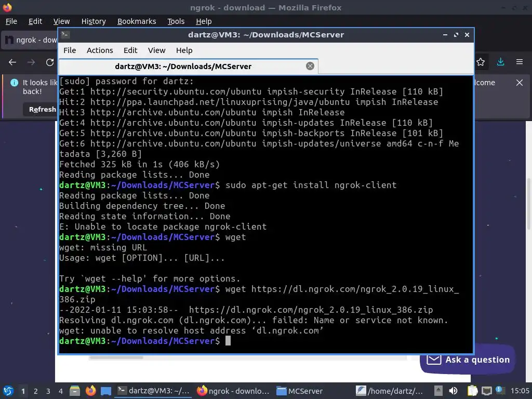Open the terminal Edit menu
Viewport: 532px width, 399px height.
[x=130, y=50]
